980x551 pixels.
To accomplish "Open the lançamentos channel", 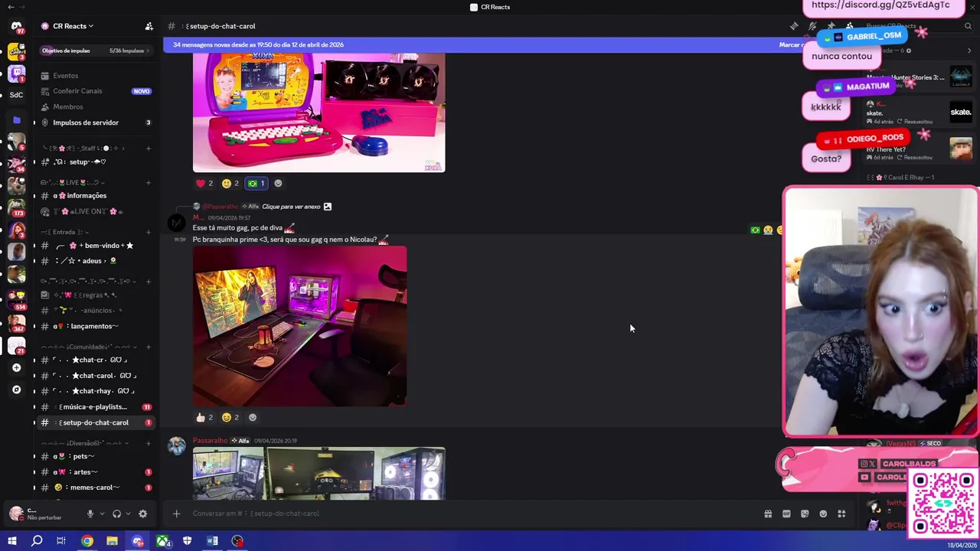I will tap(95, 326).
